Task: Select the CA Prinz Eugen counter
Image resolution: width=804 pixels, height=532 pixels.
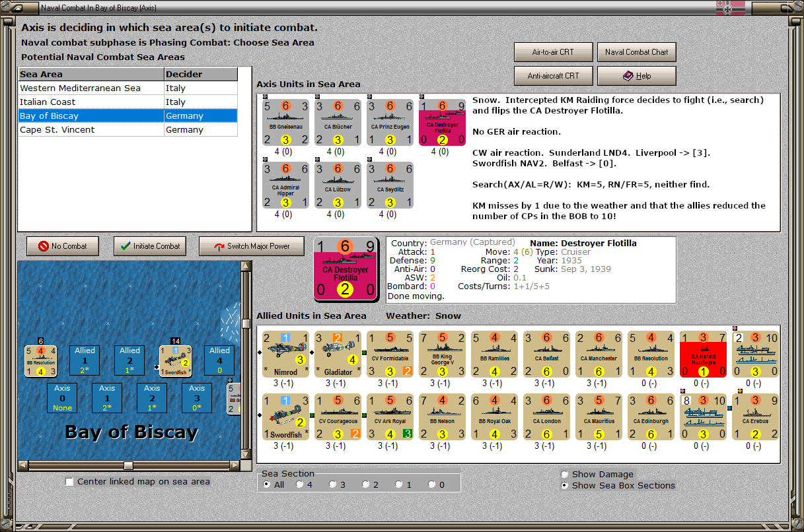Action: pyautogui.click(x=390, y=122)
